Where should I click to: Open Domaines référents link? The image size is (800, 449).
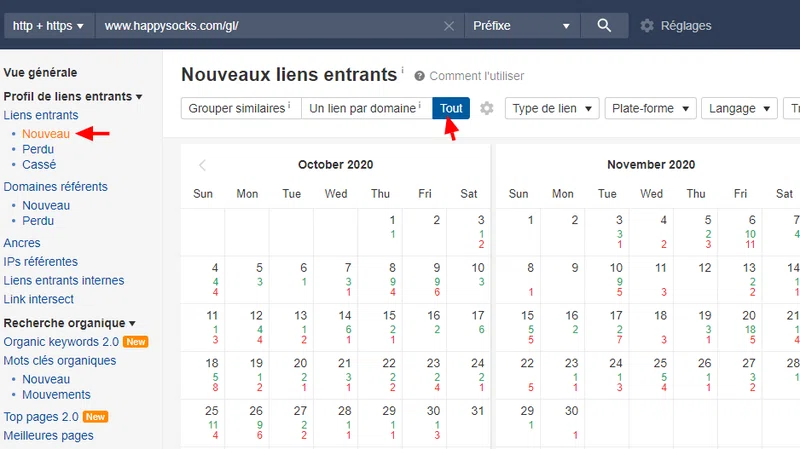click(55, 187)
